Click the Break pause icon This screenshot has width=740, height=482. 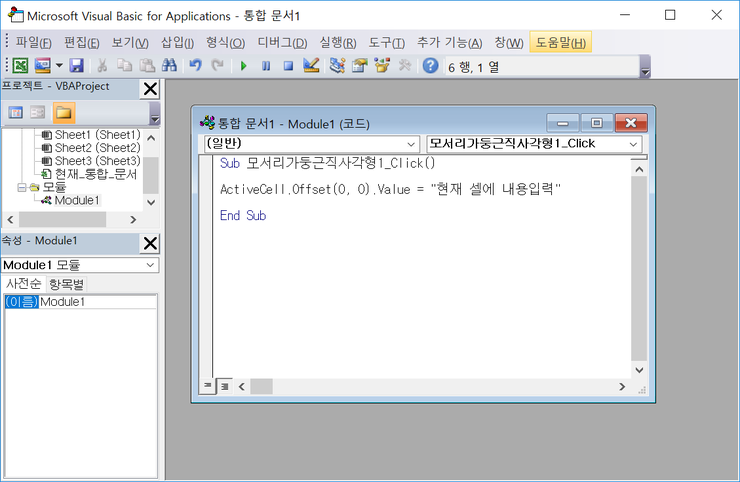266,65
